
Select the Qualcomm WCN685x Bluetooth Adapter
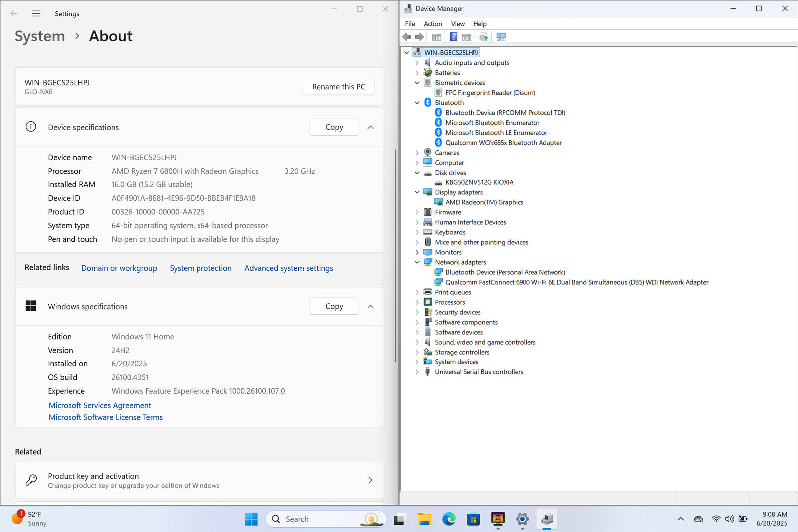point(503,143)
